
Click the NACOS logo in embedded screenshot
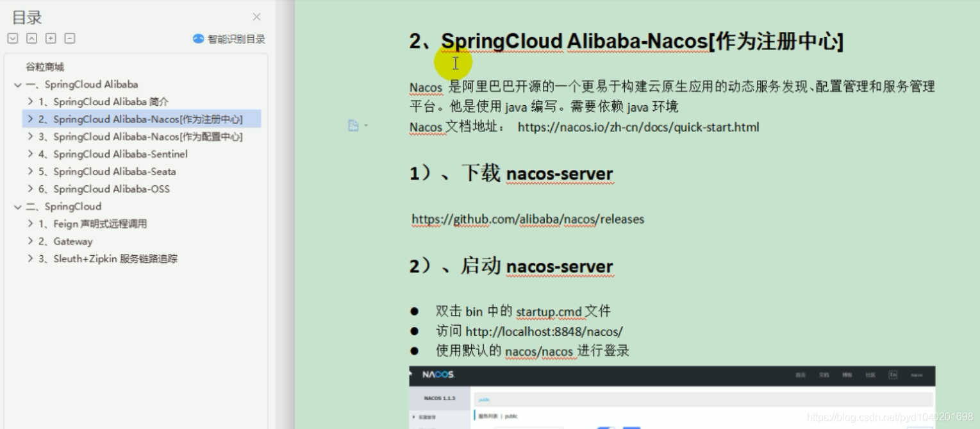coord(438,374)
